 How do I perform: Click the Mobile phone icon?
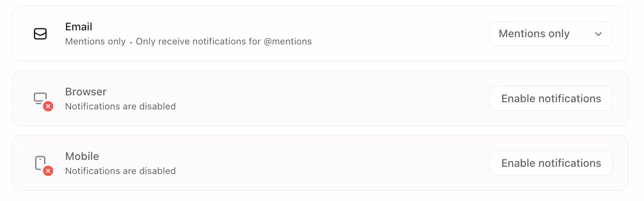click(40, 163)
